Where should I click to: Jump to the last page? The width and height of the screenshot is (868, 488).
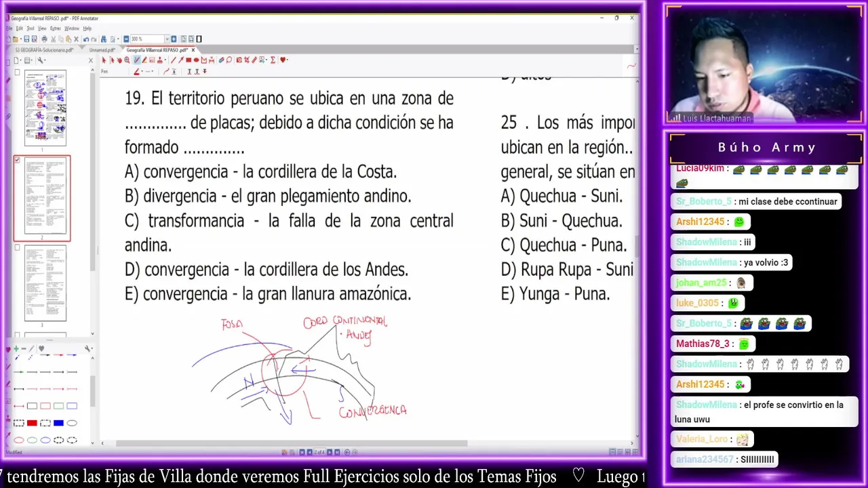click(x=337, y=452)
